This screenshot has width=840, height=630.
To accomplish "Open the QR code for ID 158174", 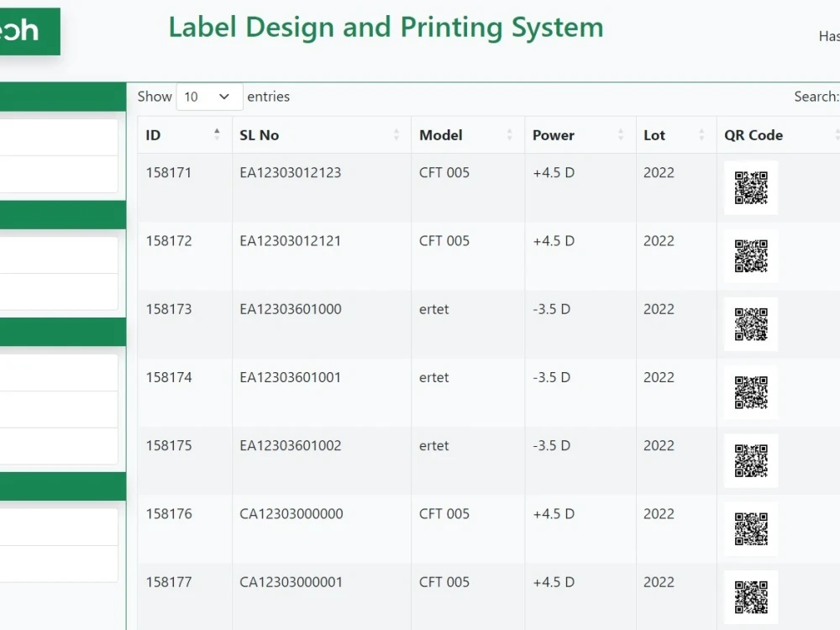I will (750, 392).
